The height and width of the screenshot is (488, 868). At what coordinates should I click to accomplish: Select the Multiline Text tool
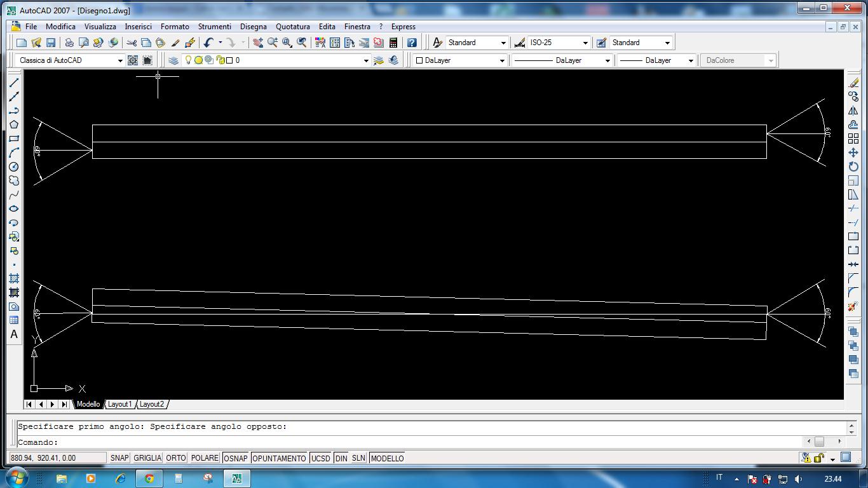coord(14,334)
